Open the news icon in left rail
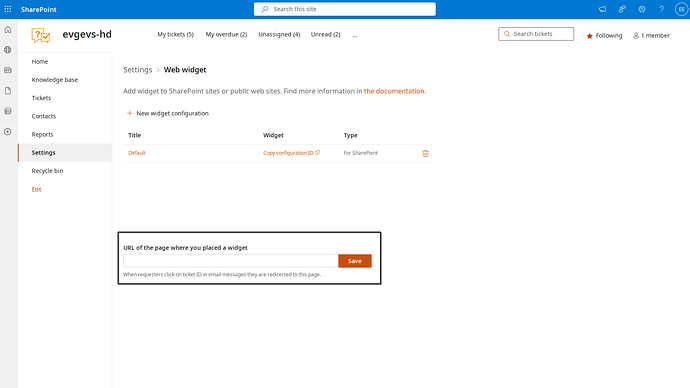The width and height of the screenshot is (690, 388). pyautogui.click(x=8, y=70)
